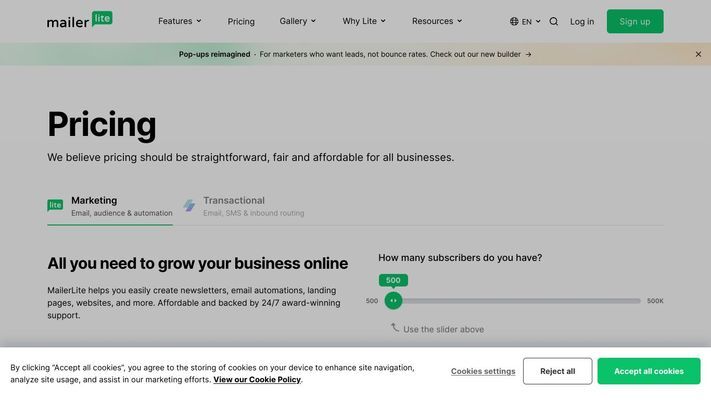The image size is (711, 400).
Task: Click the arrow after 'new builder'
Action: click(x=528, y=54)
